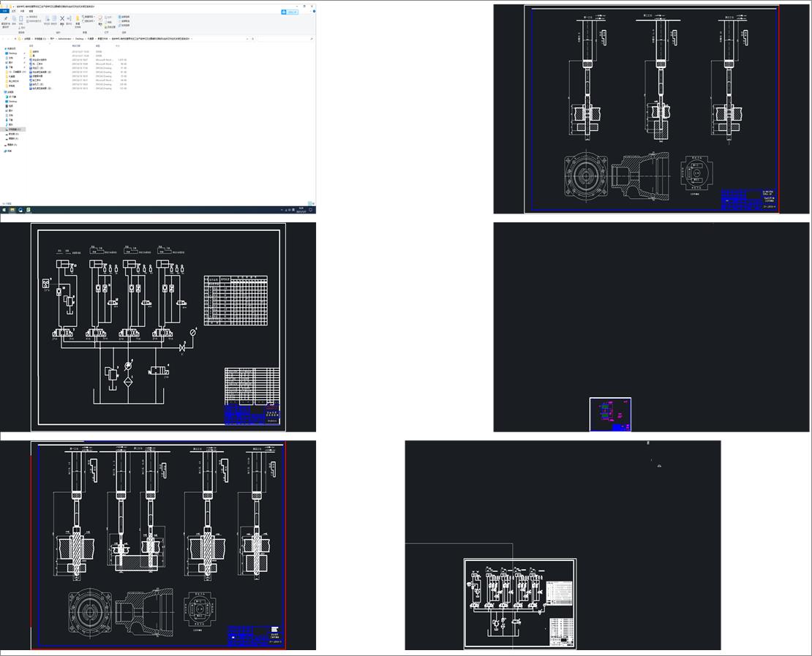Open the Windows Start menu

pos(4,210)
